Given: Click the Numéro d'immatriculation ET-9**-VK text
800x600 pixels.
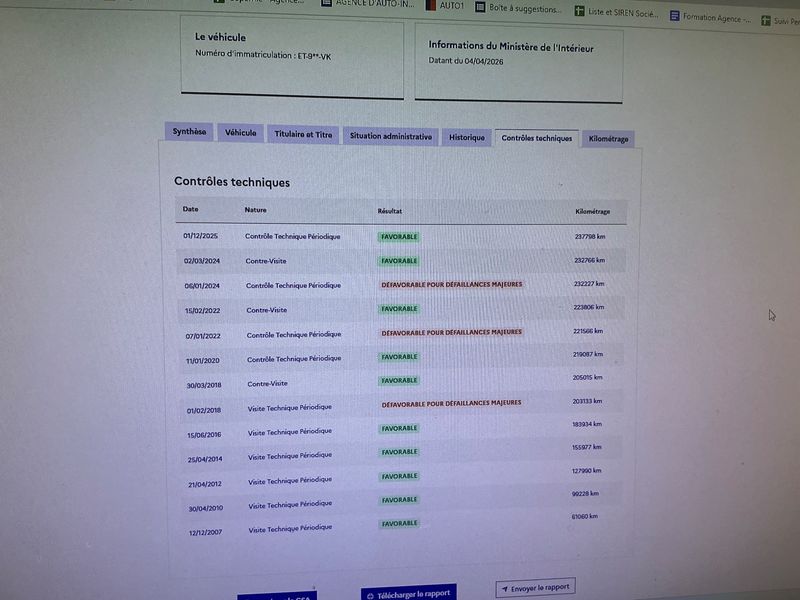Looking at the screenshot, I should point(263,55).
